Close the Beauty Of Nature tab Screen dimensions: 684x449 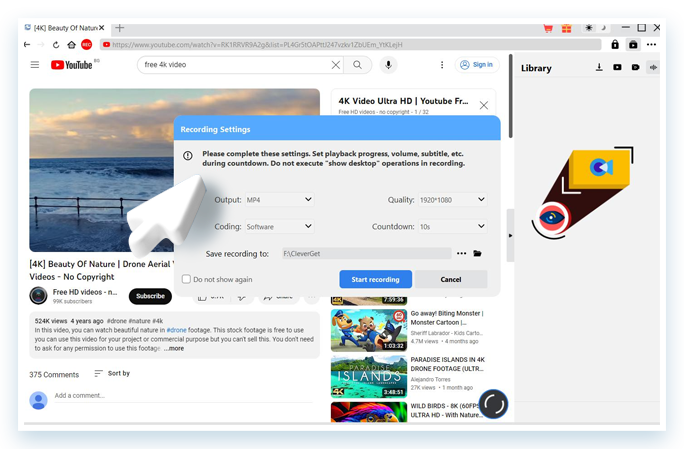102,27
